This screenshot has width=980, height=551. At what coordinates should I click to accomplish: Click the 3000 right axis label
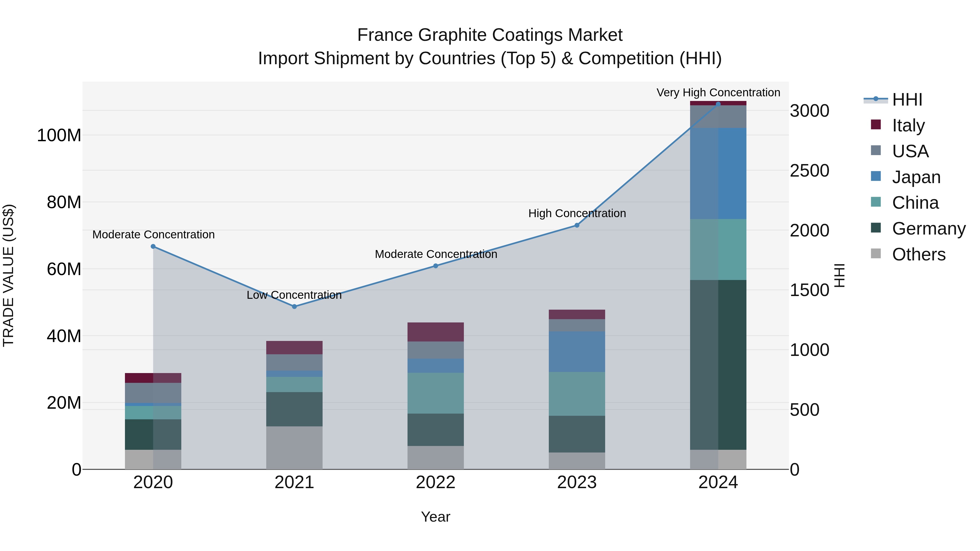810,111
